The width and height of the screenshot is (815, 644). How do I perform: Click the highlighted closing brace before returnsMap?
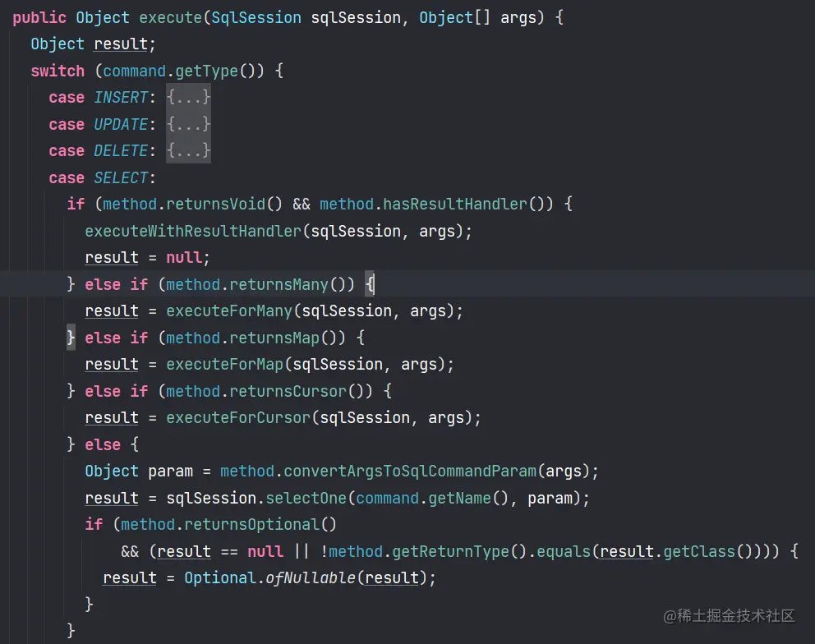click(71, 338)
